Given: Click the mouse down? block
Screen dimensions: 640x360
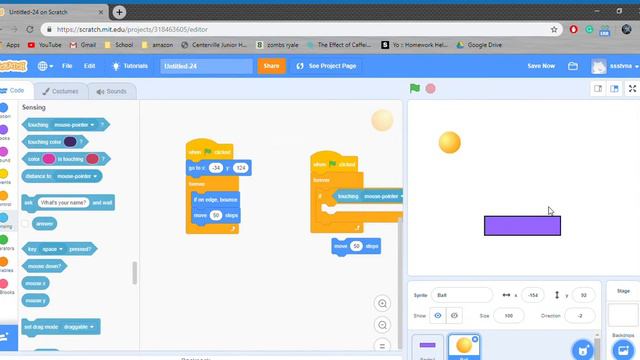Looking at the screenshot, I should (x=44, y=266).
